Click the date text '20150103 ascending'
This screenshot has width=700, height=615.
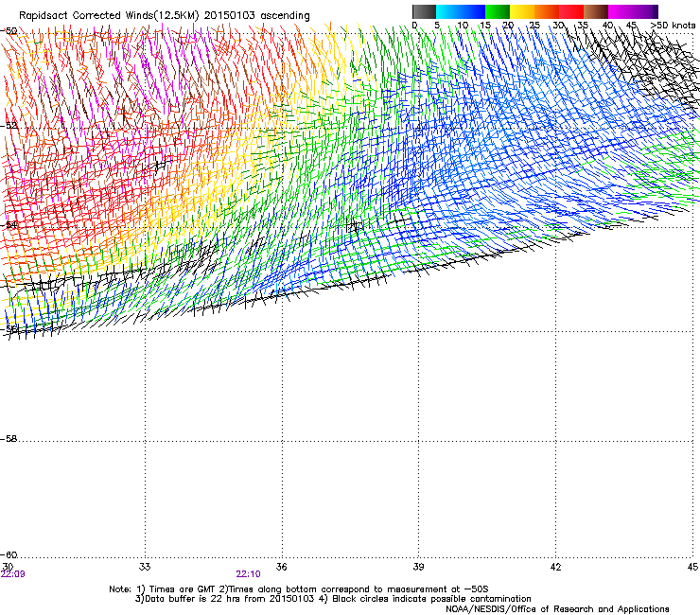pos(256,15)
